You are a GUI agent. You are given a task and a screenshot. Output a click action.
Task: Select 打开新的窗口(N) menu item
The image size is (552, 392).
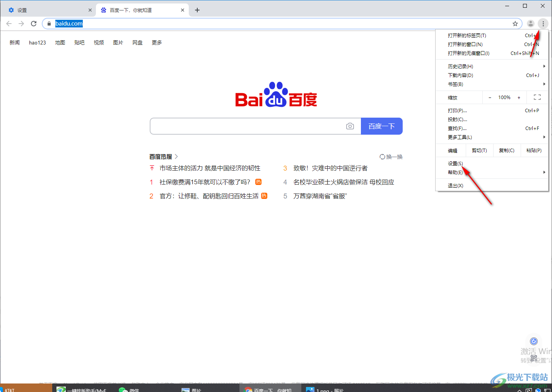(x=492, y=45)
